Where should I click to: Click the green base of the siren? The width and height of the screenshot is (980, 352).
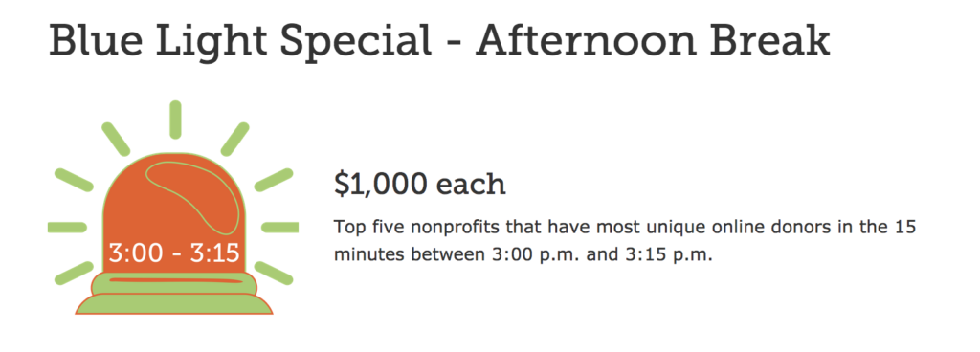click(174, 302)
